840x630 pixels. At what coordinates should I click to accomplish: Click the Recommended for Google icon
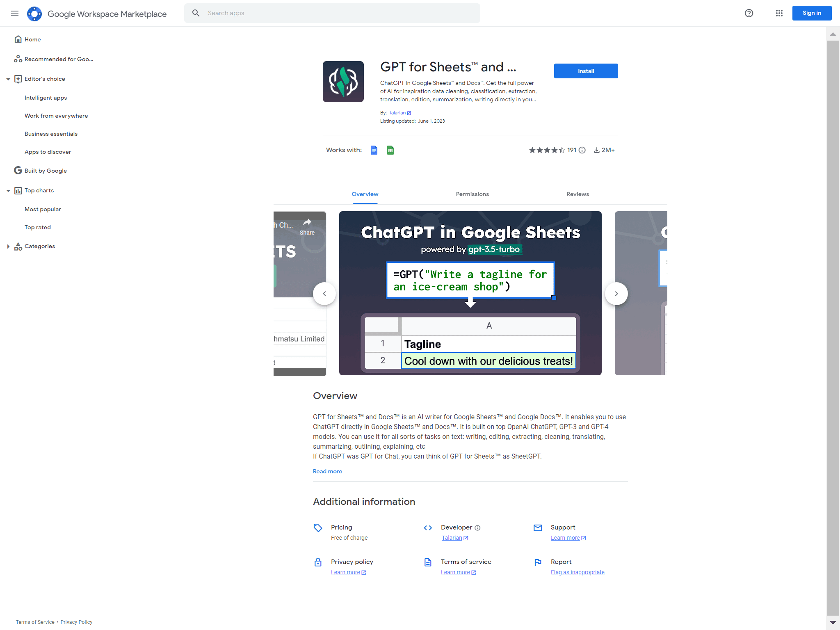[x=18, y=59]
